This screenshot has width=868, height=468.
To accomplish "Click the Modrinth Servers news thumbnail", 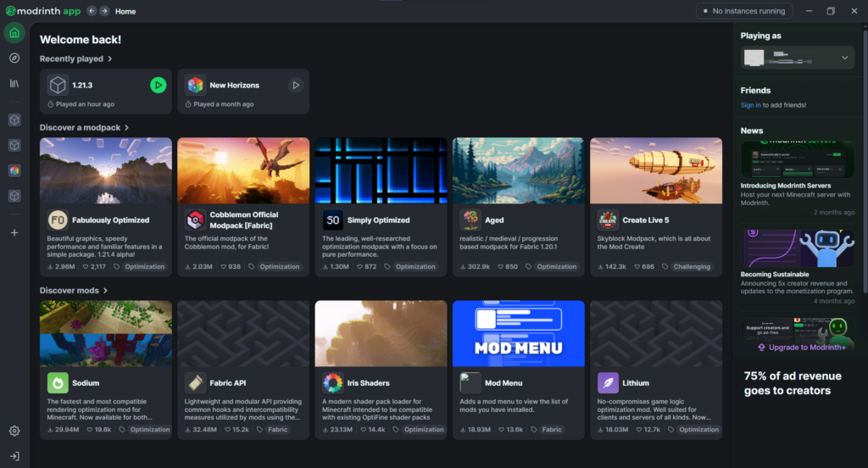I will coord(797,159).
